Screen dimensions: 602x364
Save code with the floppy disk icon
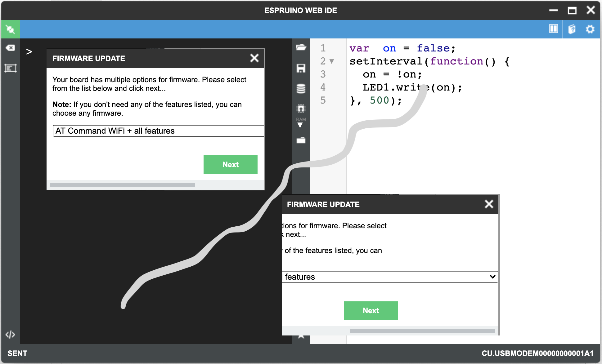301,68
